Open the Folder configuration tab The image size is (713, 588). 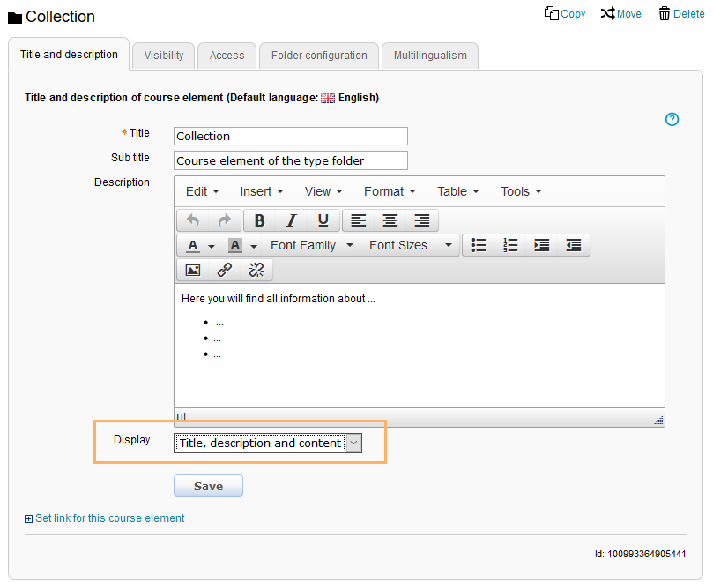point(319,56)
